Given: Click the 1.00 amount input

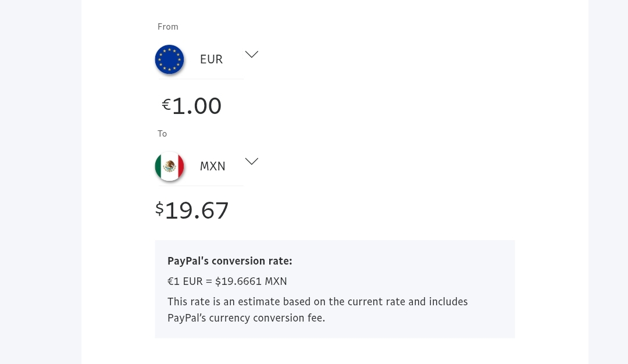Looking at the screenshot, I should point(197,106).
